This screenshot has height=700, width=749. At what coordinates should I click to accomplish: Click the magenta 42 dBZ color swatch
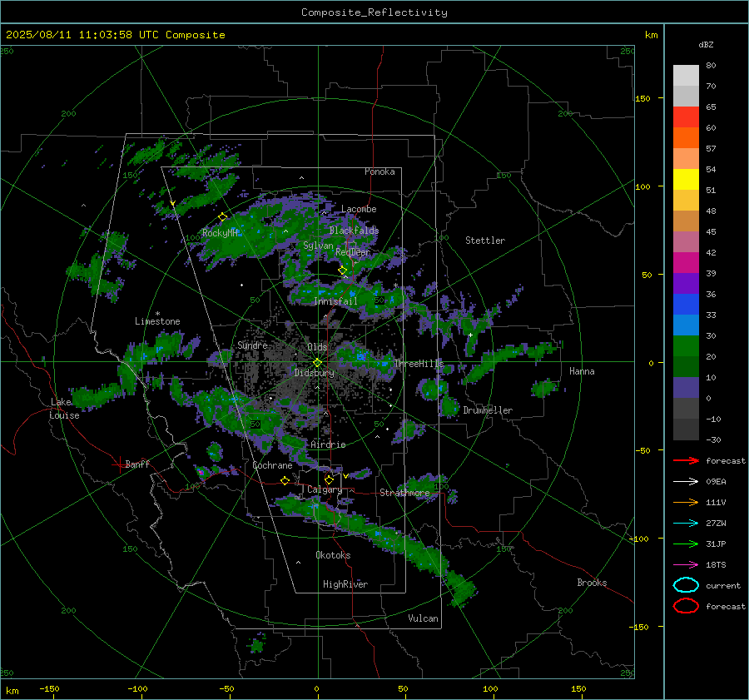tap(686, 262)
